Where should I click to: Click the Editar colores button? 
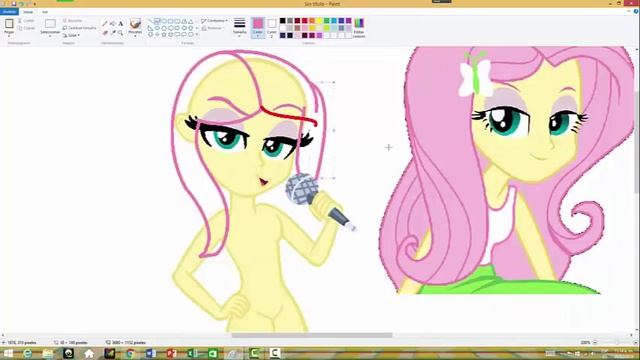tap(359, 27)
